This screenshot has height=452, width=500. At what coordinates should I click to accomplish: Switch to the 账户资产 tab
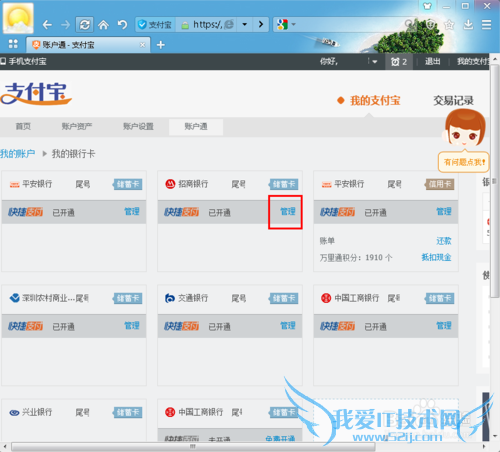coord(77,126)
